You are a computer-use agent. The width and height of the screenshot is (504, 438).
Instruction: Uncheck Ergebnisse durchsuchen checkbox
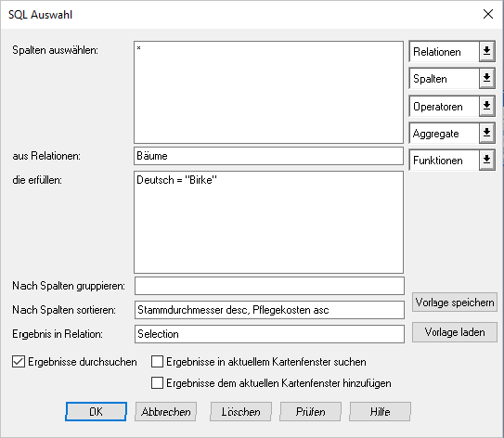19,362
